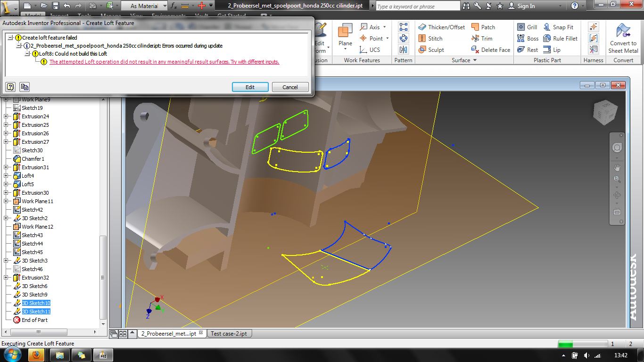Click the steering wheel navigation icon
Screen dimensions: 644x362
617,148
